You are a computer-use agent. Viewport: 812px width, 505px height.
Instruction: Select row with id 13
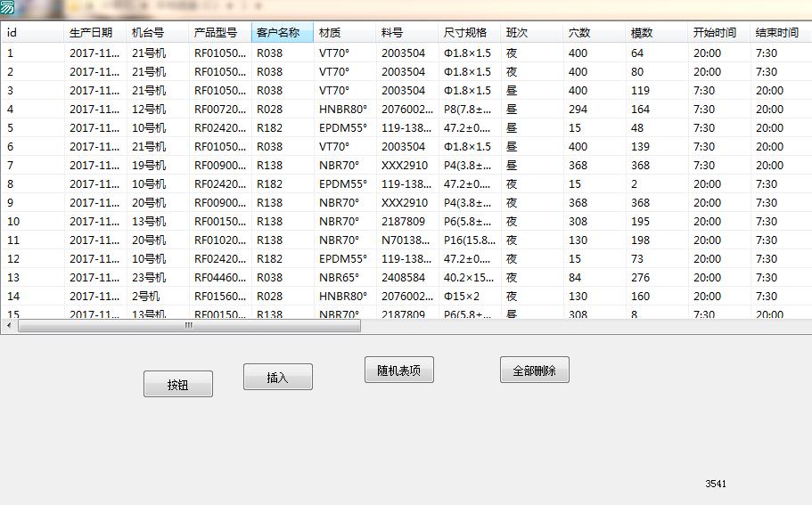click(406, 277)
